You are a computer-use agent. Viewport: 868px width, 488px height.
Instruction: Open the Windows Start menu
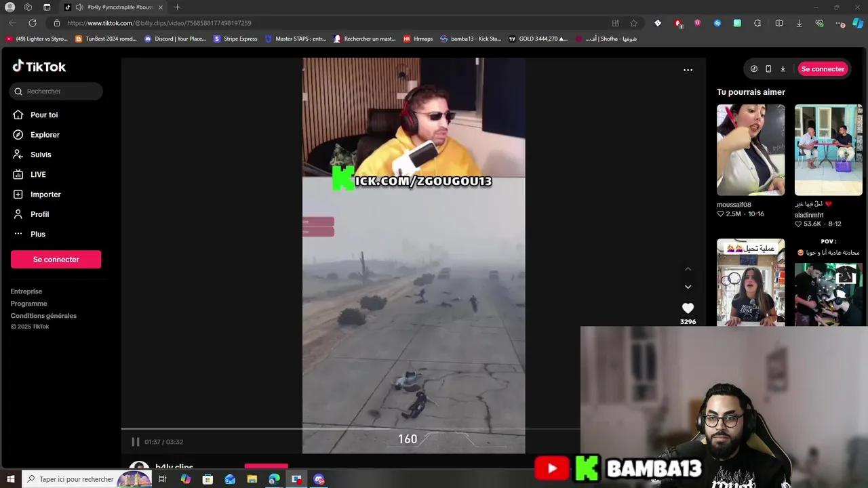pyautogui.click(x=10, y=479)
